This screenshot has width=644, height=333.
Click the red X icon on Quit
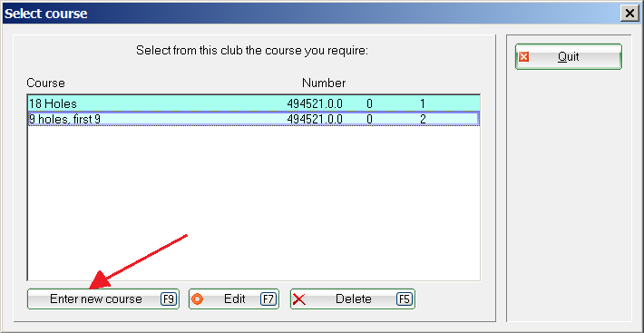(x=523, y=57)
